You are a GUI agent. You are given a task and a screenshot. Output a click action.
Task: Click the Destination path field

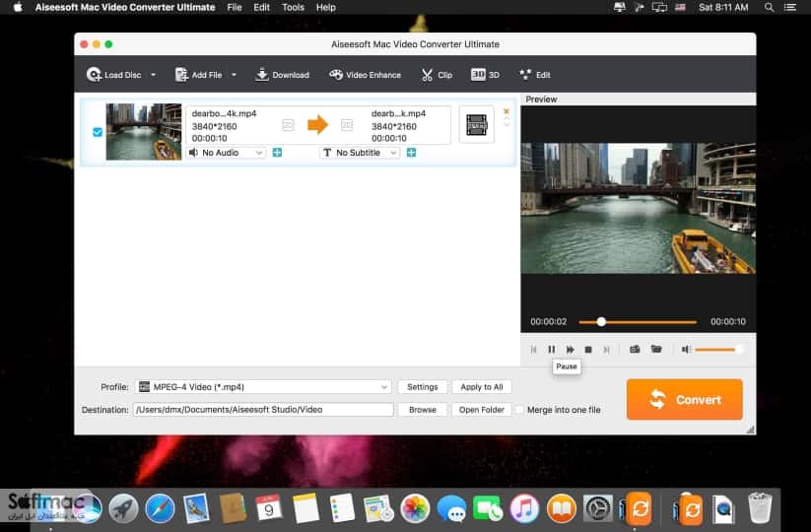click(263, 410)
